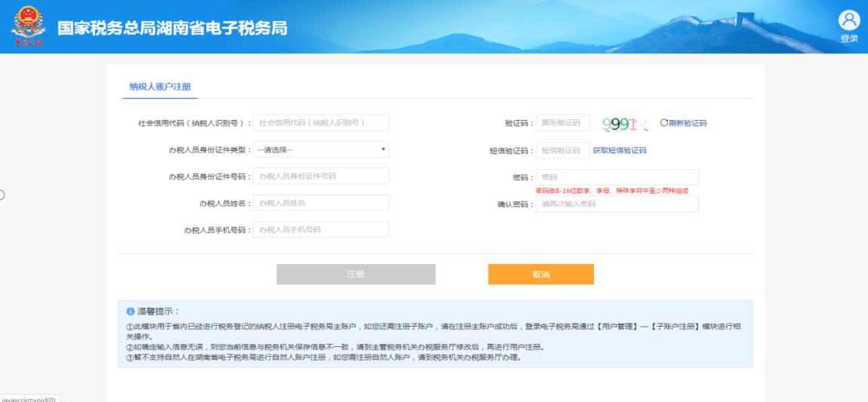868x402 pixels.
Task: Click the orange 取消 button
Action: (x=541, y=275)
